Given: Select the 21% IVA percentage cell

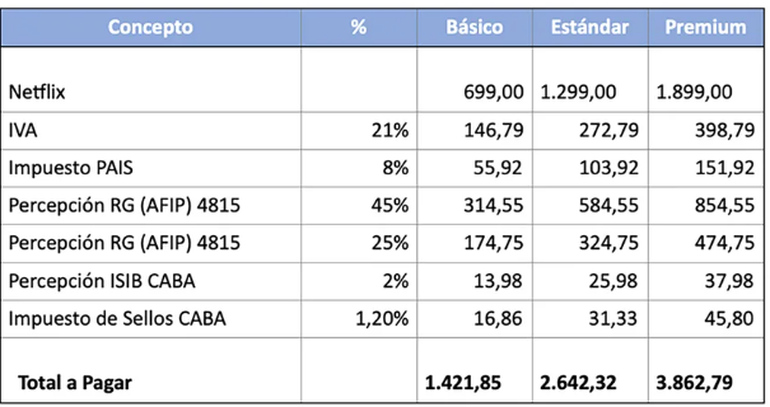Looking at the screenshot, I should [393, 130].
